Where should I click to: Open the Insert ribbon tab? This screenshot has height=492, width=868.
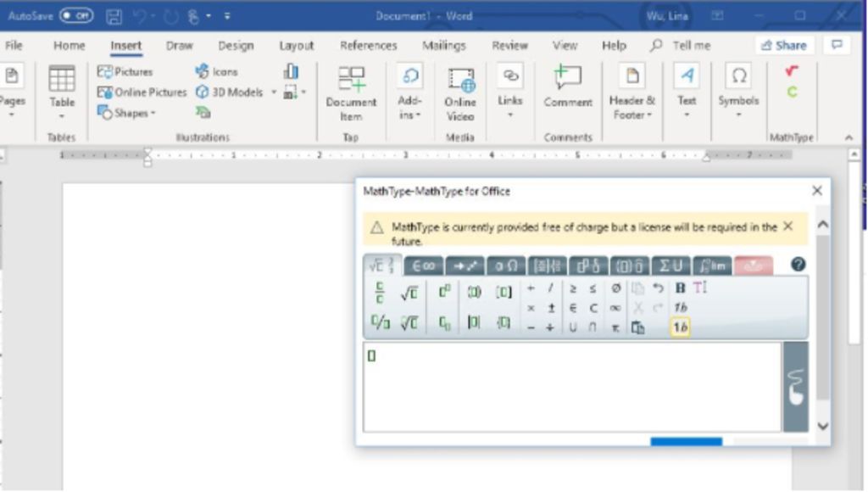coord(125,46)
